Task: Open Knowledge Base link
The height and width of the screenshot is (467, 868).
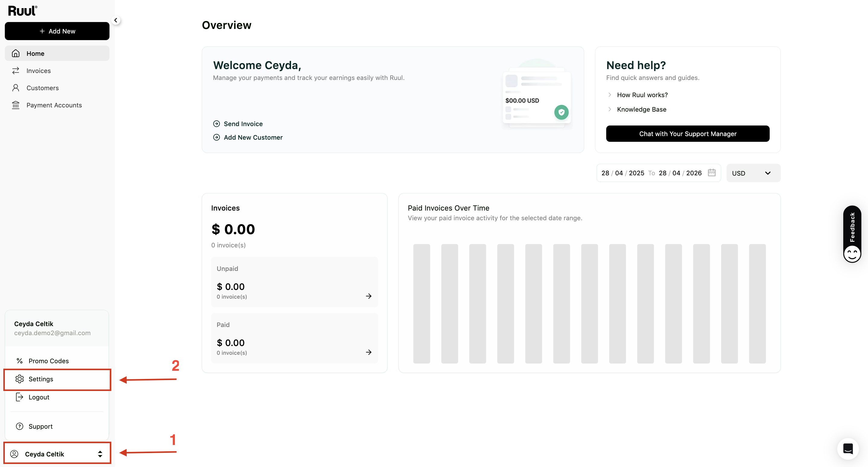Action: pos(641,109)
